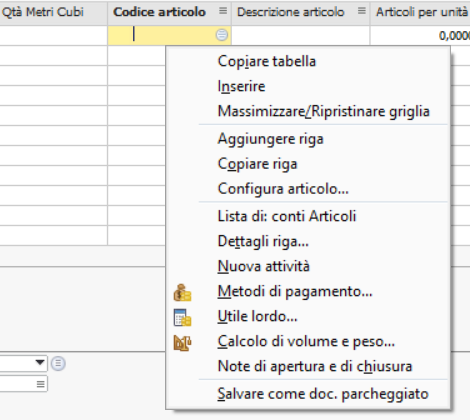Click the round list icon beside the lower dropdown
Screen dimensions: 470x420
click(x=58, y=363)
